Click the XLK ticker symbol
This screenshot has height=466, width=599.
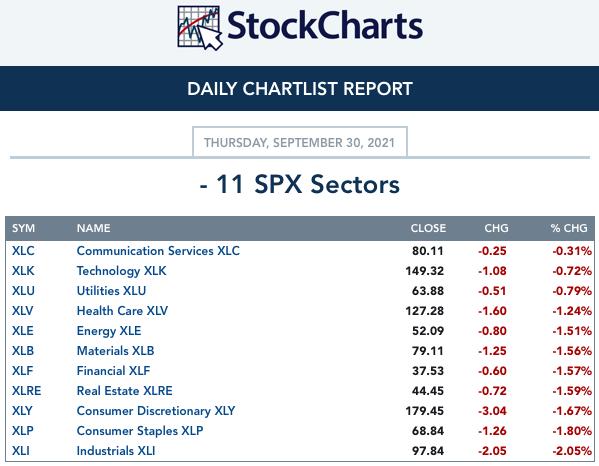coord(23,271)
